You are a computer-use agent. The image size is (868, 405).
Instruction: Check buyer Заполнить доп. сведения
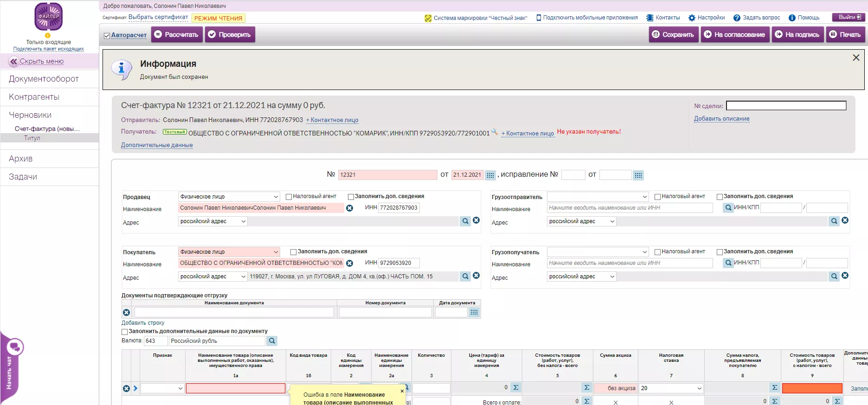(293, 252)
